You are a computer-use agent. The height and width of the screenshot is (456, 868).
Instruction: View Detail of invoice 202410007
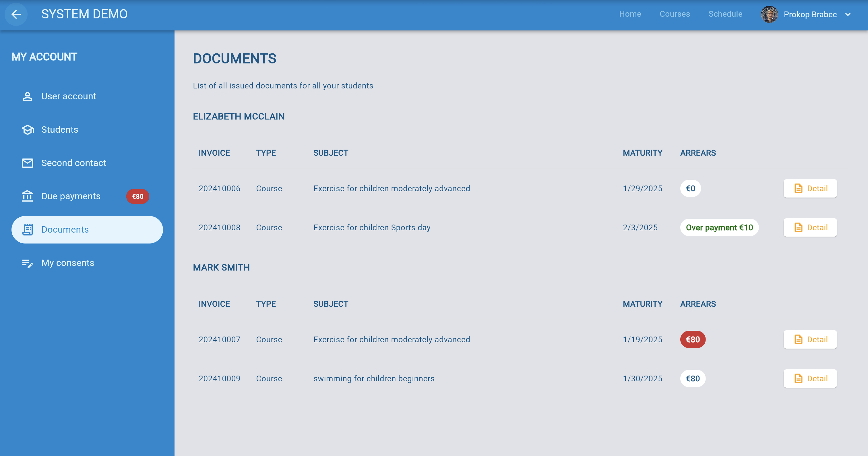point(810,339)
